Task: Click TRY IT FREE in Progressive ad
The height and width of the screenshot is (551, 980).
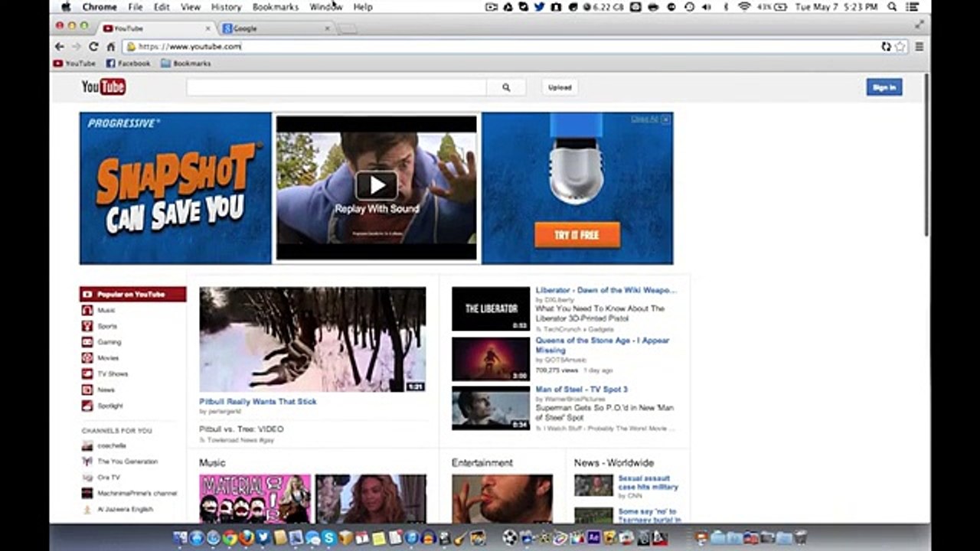Action: pyautogui.click(x=577, y=235)
